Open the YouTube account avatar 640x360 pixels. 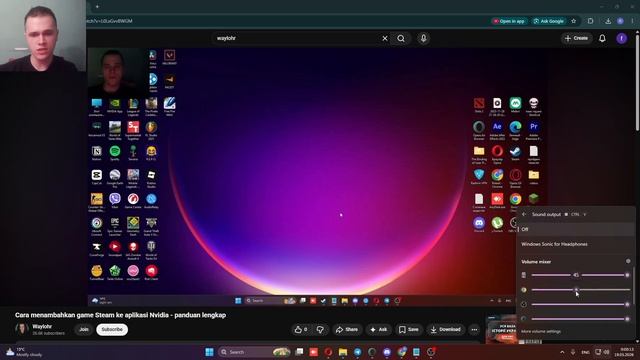pyautogui.click(x=621, y=38)
